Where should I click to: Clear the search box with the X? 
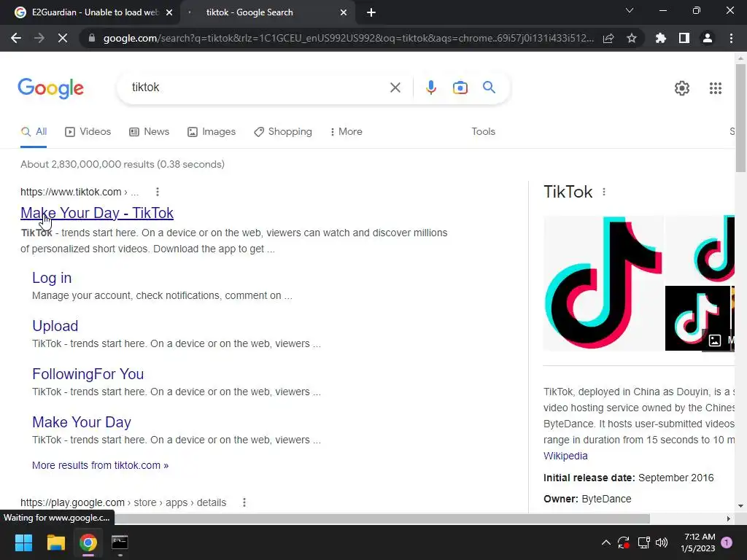coord(395,87)
